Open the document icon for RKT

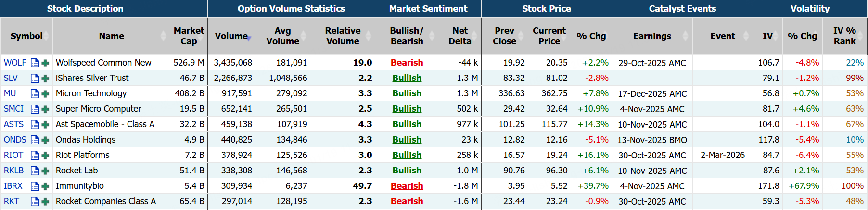(35, 201)
